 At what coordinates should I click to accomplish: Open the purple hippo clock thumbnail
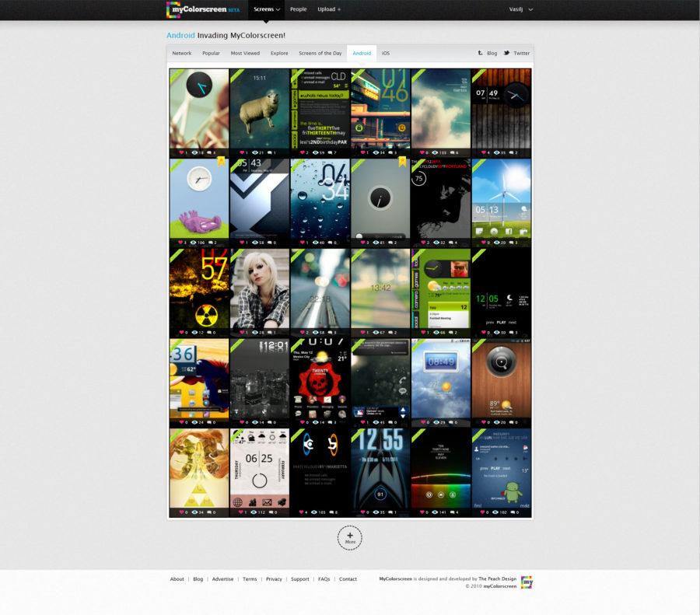pyautogui.click(x=199, y=198)
